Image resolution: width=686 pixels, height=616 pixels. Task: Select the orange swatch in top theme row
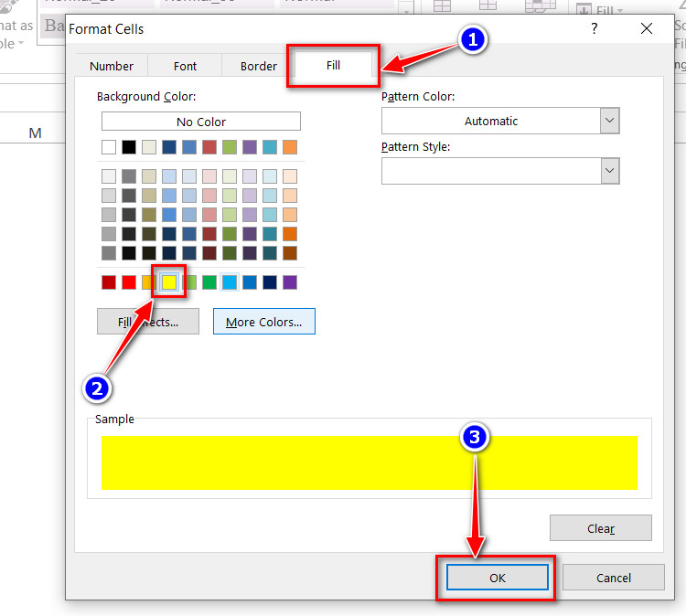point(290,147)
